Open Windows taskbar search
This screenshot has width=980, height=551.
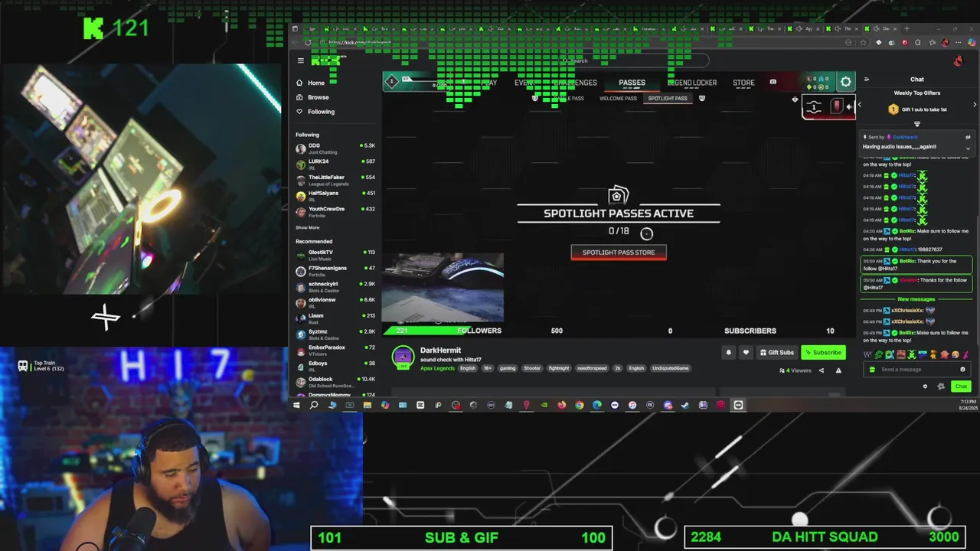click(314, 405)
